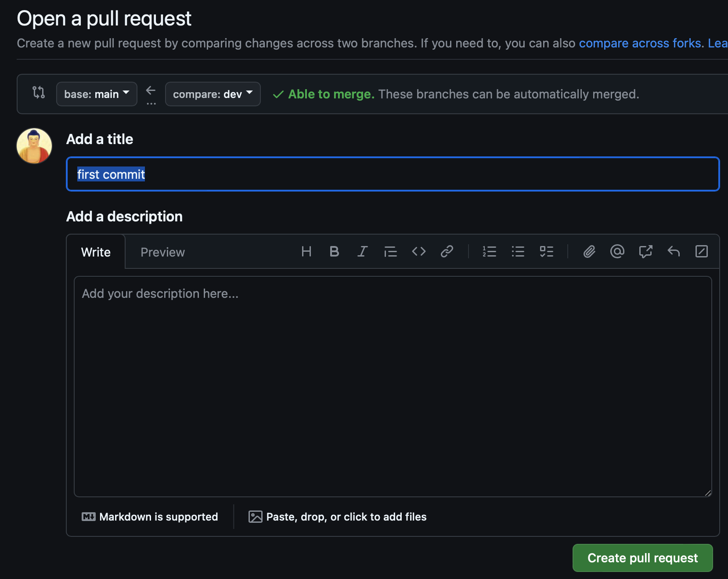Insert a code snippet

pos(418,251)
